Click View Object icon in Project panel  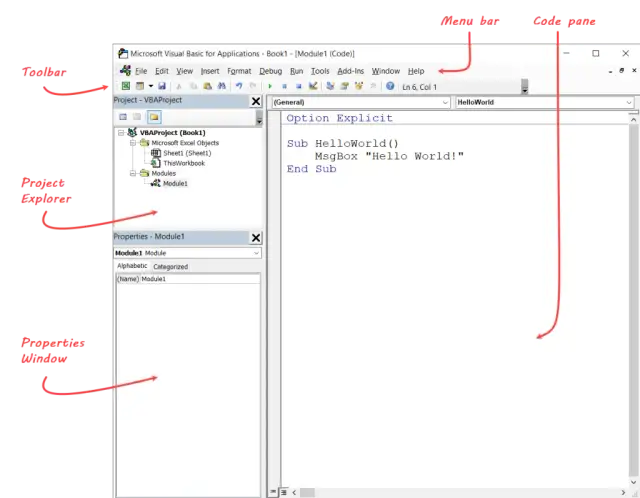[x=137, y=117]
